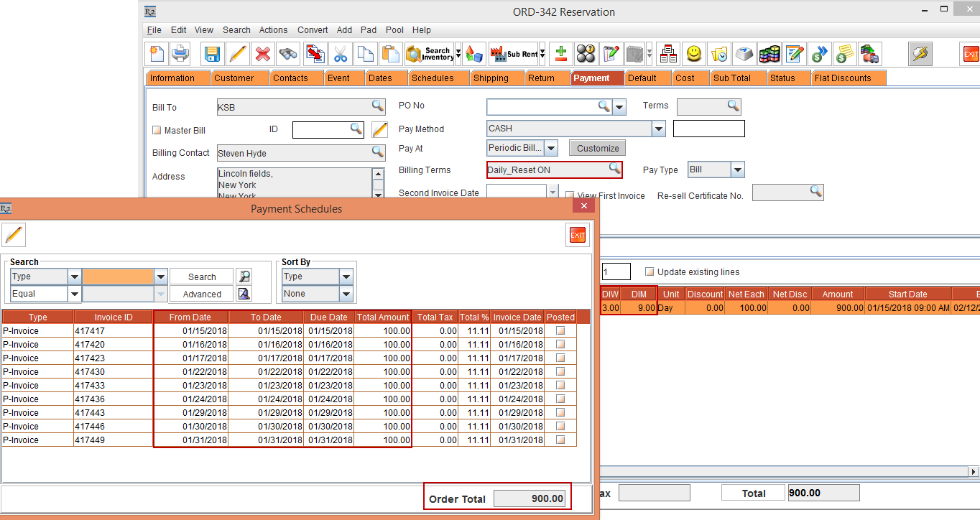Click pencil edit icon in Payment Schedules
This screenshot has width=980, height=520.
14,235
